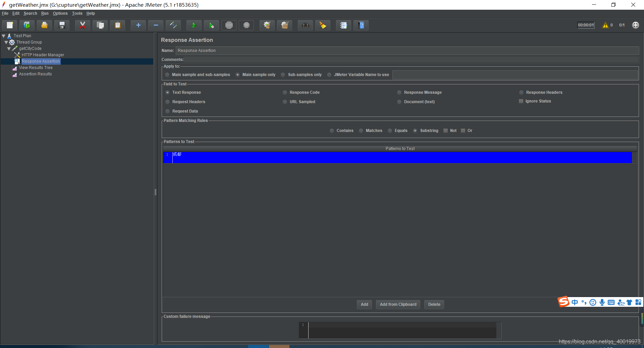Open the Tools menu
The width and height of the screenshot is (644, 348).
point(77,13)
